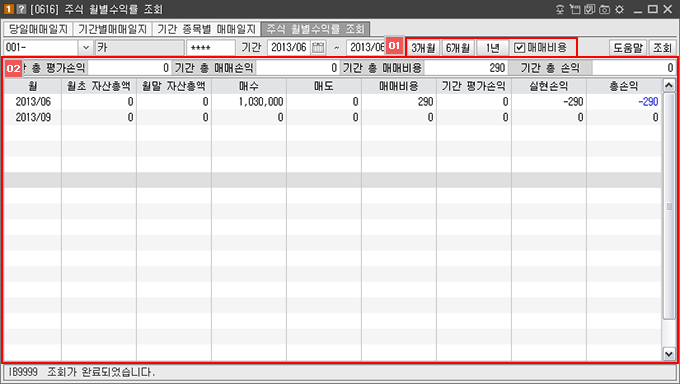Click the 총손익 column header
The image size is (680, 384).
click(x=624, y=86)
